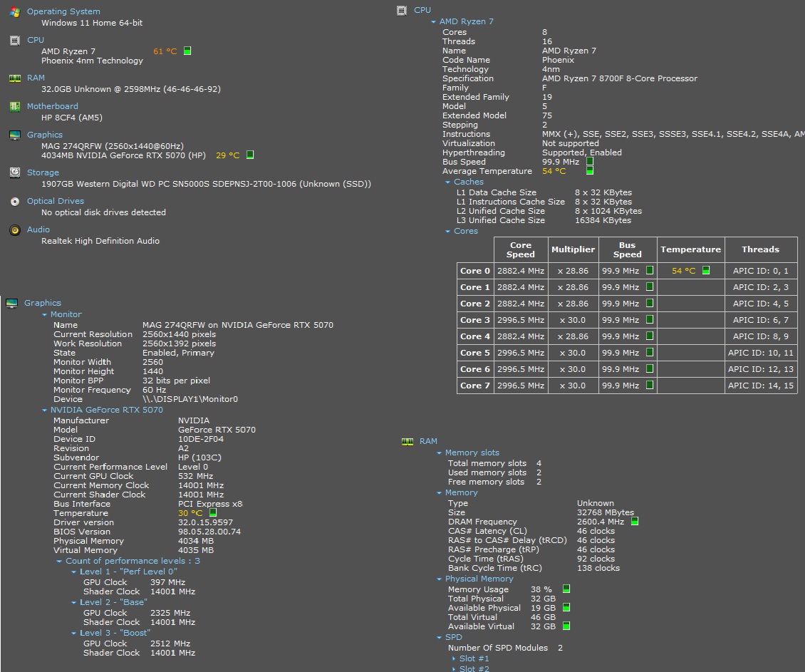Click indicator beside Available Physical 19 GB

(566, 607)
